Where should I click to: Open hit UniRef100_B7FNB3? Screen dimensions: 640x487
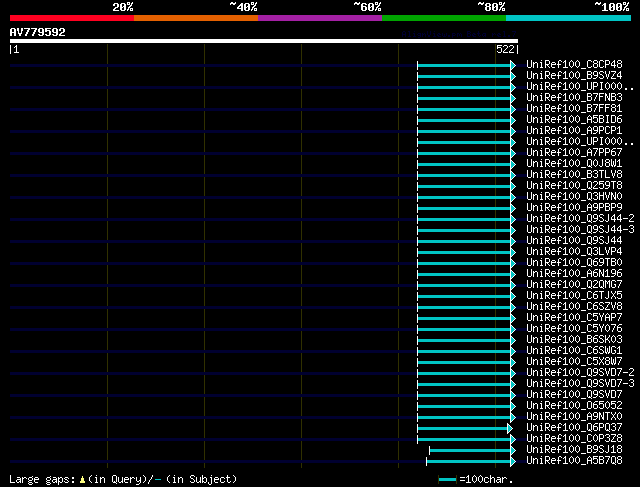click(574, 98)
